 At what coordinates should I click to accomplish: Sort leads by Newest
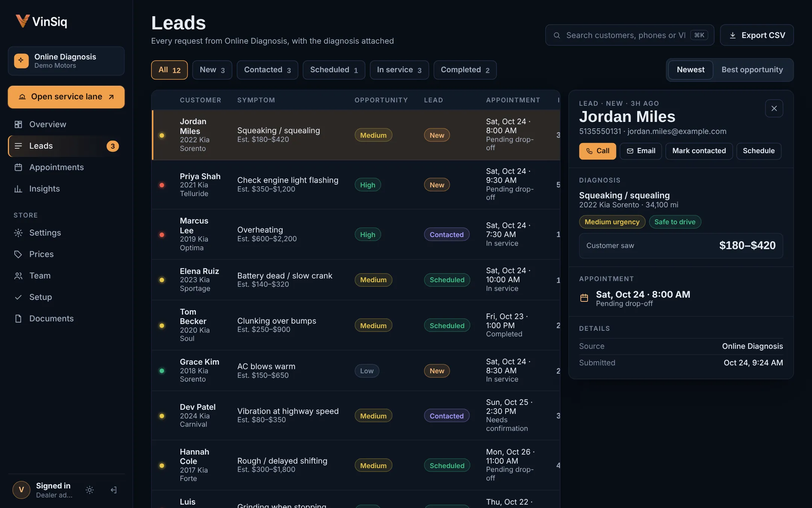click(691, 70)
